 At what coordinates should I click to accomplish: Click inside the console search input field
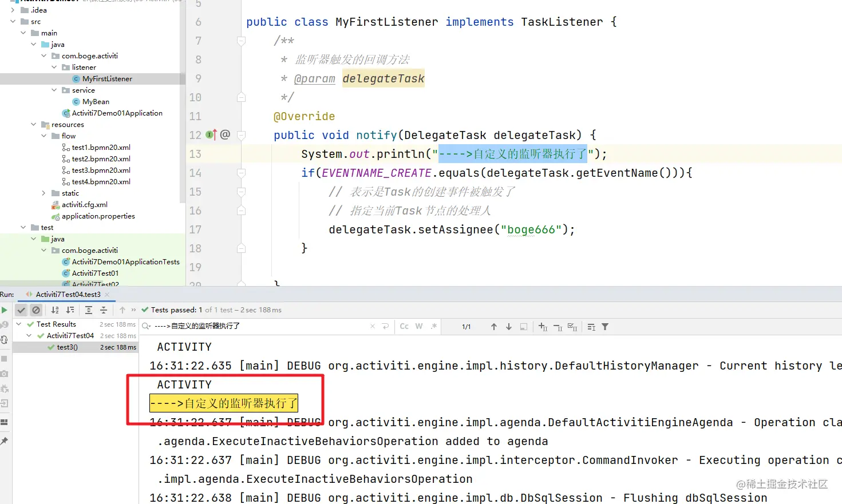(260, 326)
